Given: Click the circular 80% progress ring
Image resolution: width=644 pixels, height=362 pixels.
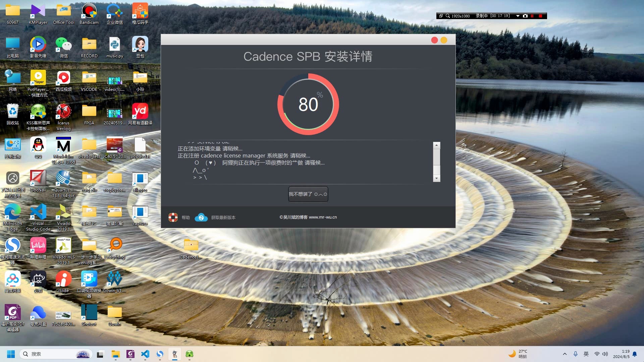Looking at the screenshot, I should click(308, 104).
